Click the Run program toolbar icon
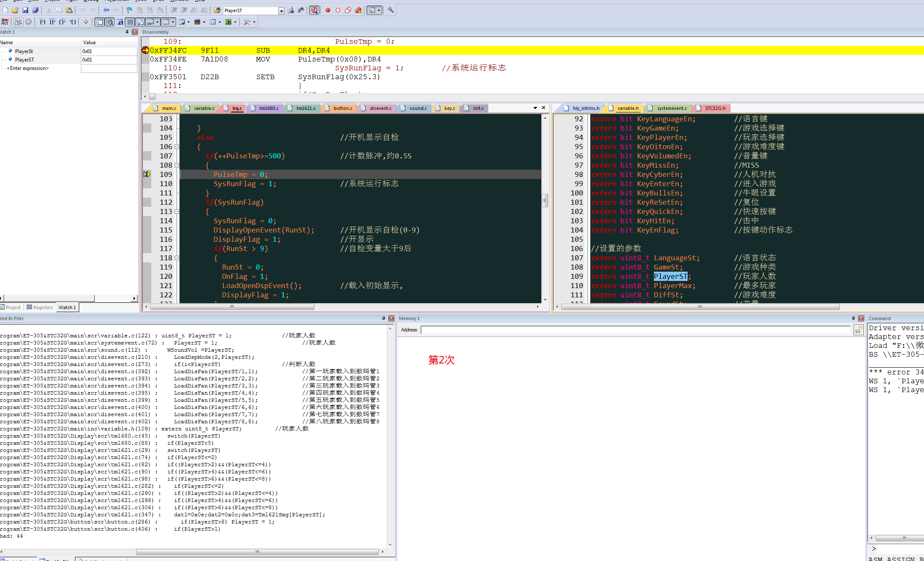 pyautogui.click(x=18, y=22)
